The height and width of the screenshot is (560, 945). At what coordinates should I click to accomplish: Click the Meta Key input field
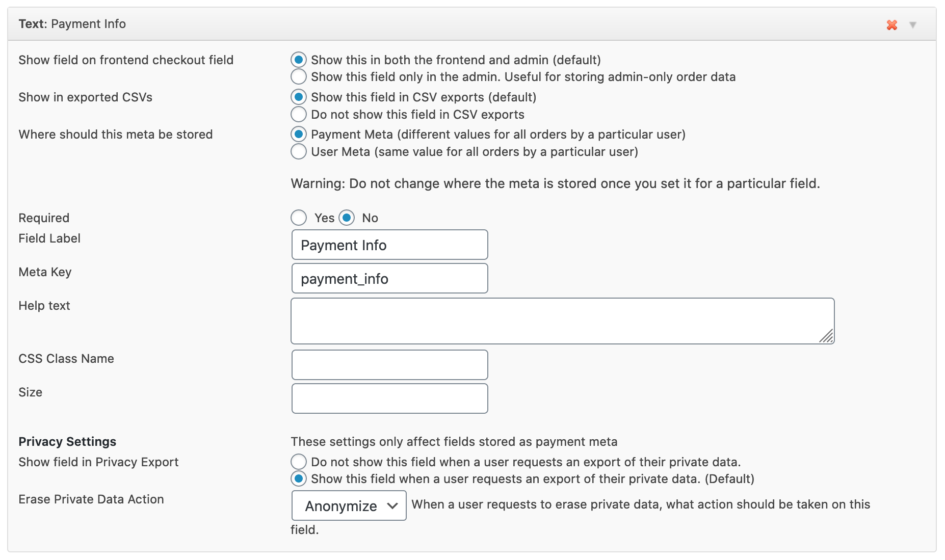pos(389,279)
